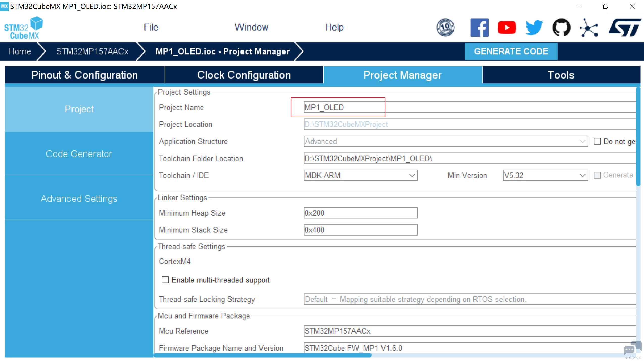Screen dimensions: 644x362
Task: Click 'Firmware Package Name and Version' label
Action: click(x=221, y=348)
